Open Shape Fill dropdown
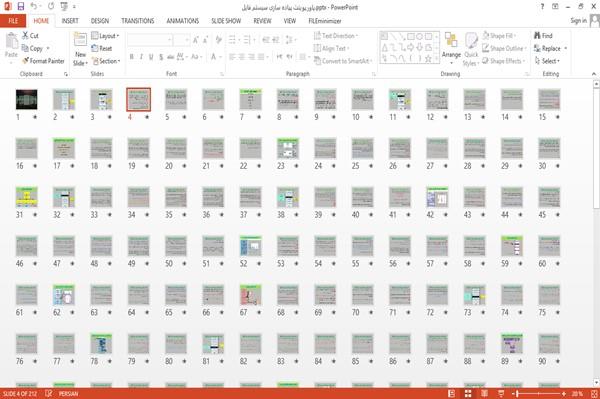The height and width of the screenshot is (399, 600). [499, 36]
